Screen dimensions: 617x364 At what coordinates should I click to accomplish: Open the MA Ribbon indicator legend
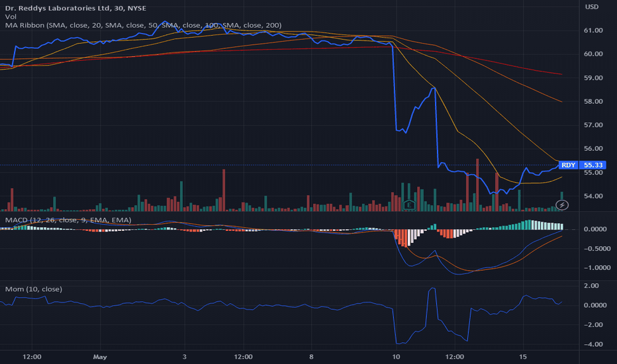click(143, 25)
